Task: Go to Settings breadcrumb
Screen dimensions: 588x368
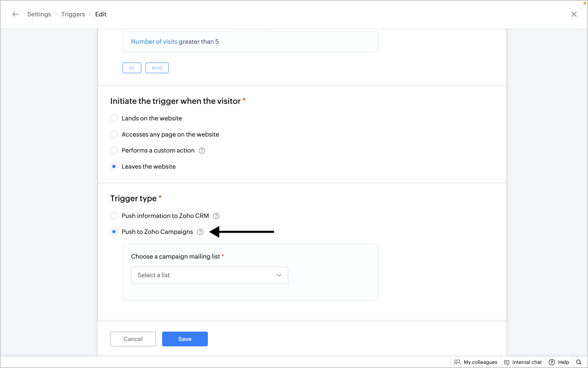Action: (39, 14)
